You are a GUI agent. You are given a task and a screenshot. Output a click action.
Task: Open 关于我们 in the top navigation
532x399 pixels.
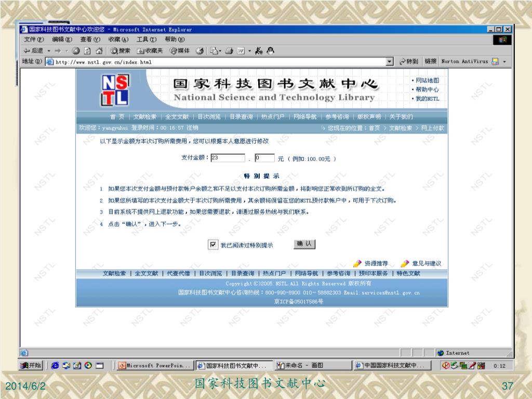click(401, 117)
